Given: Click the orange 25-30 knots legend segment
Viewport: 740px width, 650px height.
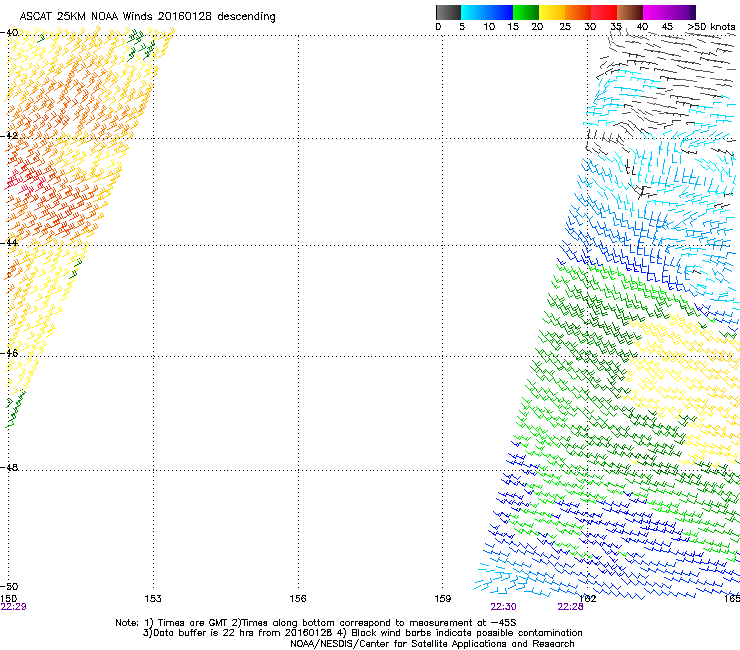Looking at the screenshot, I should pos(578,12).
